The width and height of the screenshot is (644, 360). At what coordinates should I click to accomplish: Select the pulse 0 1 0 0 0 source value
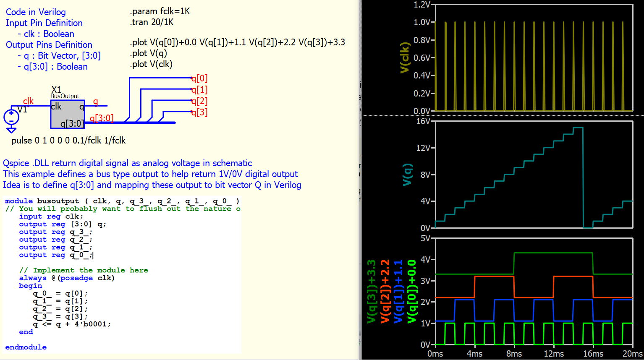point(68,141)
